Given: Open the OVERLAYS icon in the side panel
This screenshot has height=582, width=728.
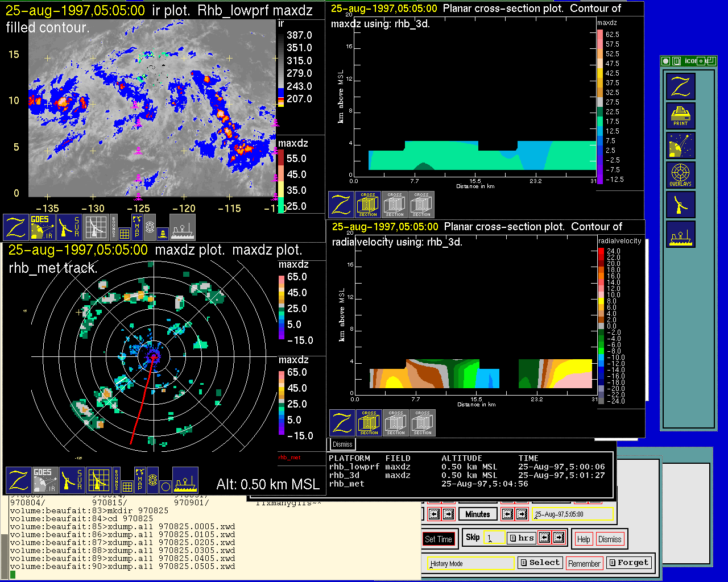Looking at the screenshot, I should pyautogui.click(x=681, y=175).
